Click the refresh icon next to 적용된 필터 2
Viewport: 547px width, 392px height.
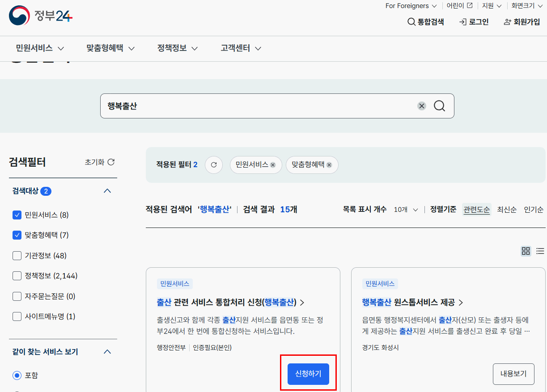pos(214,164)
